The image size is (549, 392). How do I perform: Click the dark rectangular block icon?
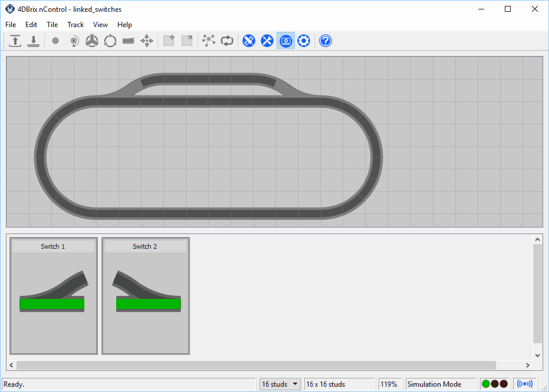pyautogui.click(x=129, y=41)
